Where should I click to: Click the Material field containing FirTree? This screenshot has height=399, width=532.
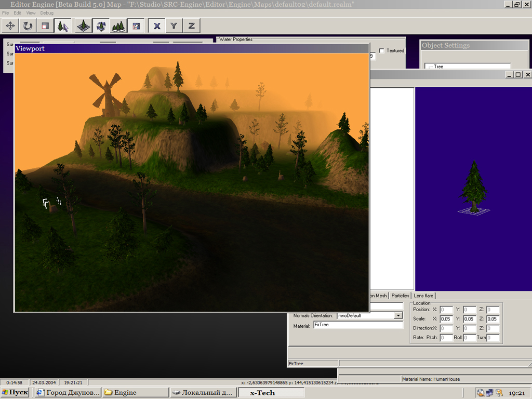click(358, 325)
